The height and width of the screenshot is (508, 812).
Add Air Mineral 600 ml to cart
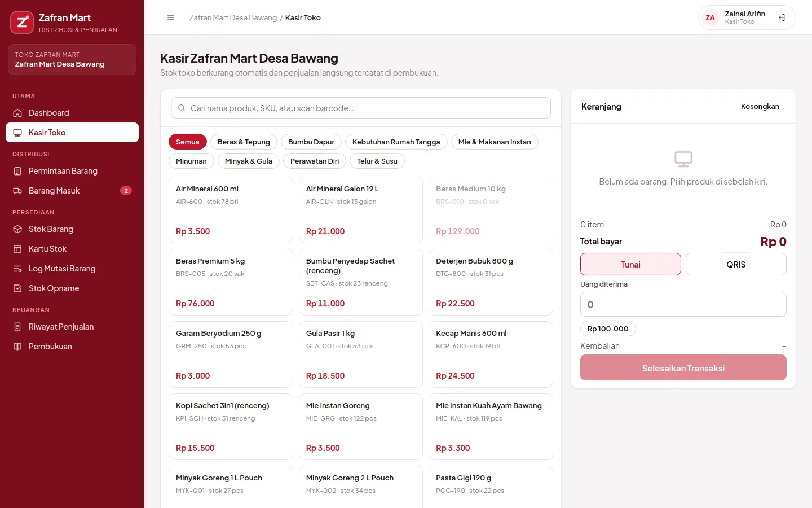point(231,210)
